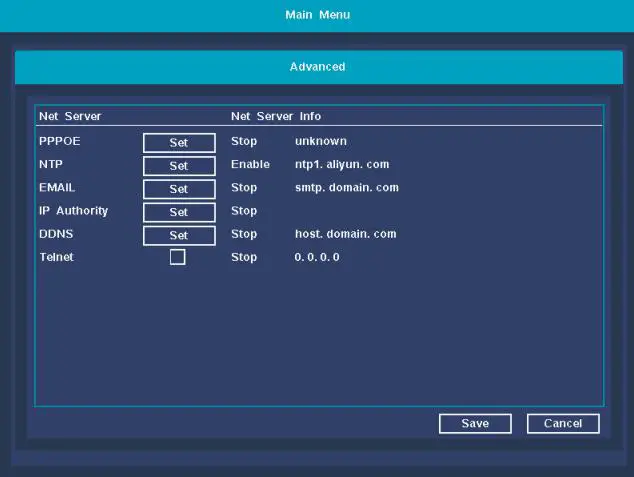Select the DDNS row label

(x=56, y=234)
